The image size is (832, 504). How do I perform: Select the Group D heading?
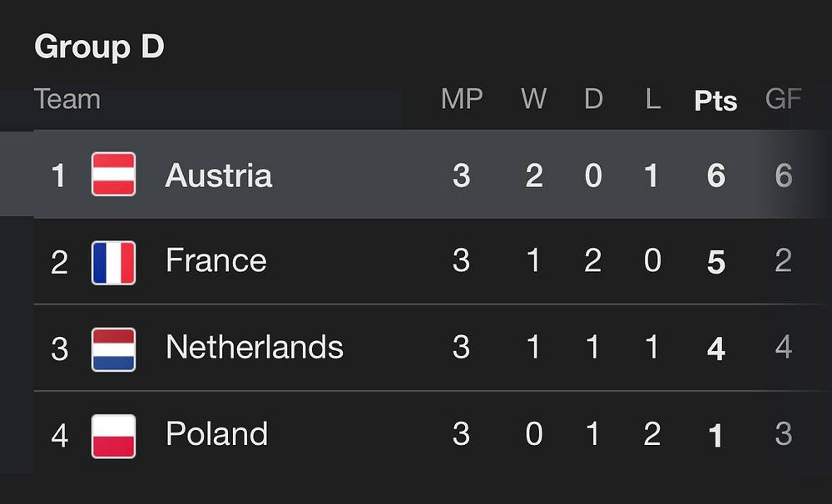(x=99, y=47)
